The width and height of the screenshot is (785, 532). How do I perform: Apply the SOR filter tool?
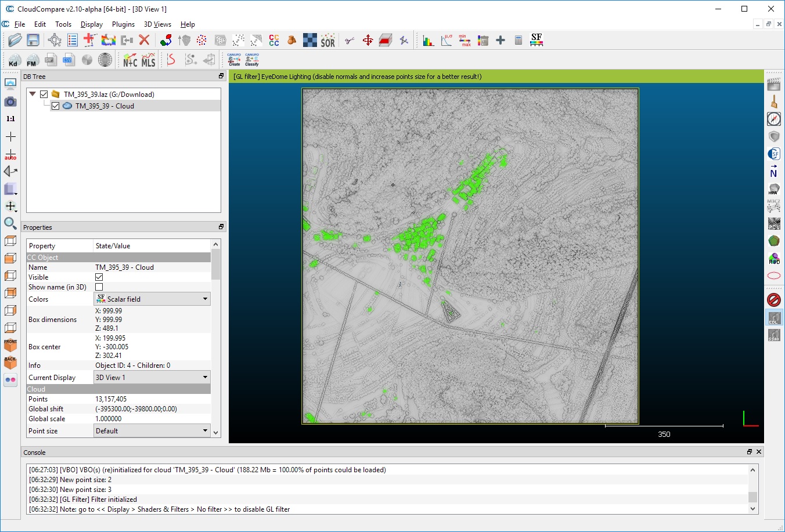click(x=328, y=40)
